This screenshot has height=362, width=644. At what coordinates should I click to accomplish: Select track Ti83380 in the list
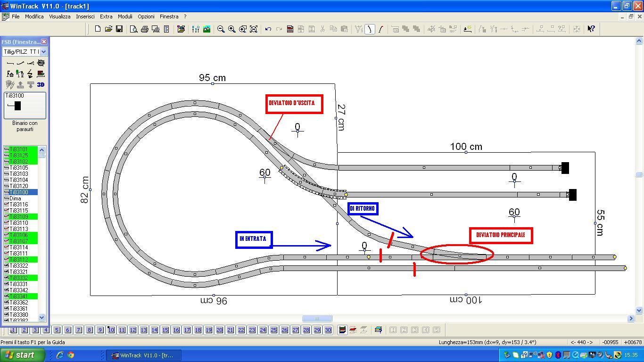click(21, 315)
